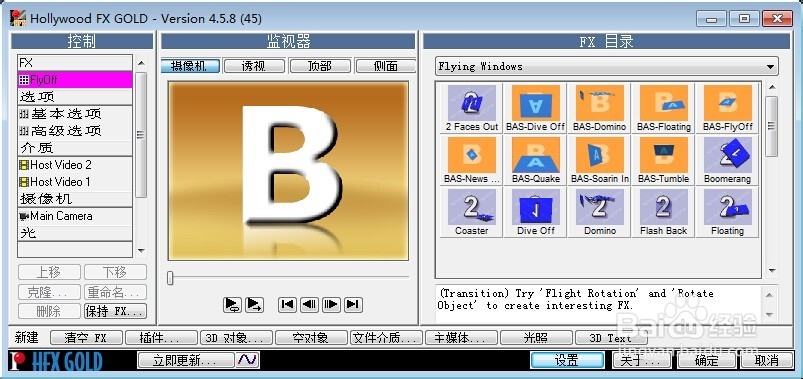Click the 清空 FX button
803x379 pixels.
[87, 338]
